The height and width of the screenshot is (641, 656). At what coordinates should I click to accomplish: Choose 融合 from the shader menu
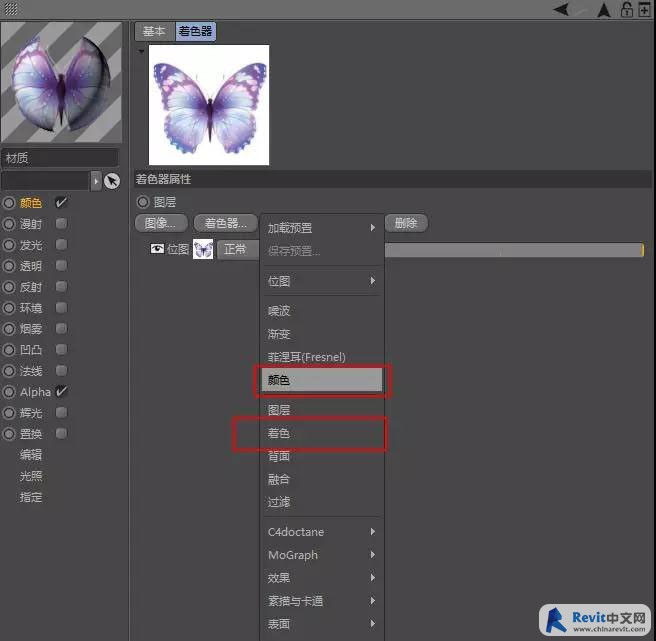321,479
